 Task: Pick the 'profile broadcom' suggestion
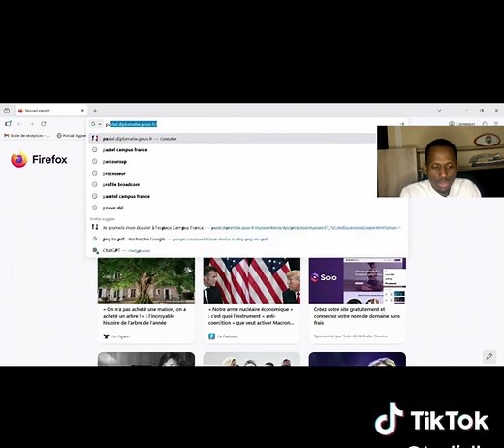(x=121, y=184)
